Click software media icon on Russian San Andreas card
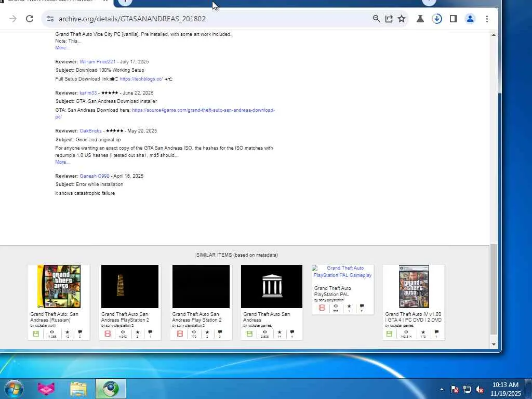532x399 pixels. pos(36,334)
